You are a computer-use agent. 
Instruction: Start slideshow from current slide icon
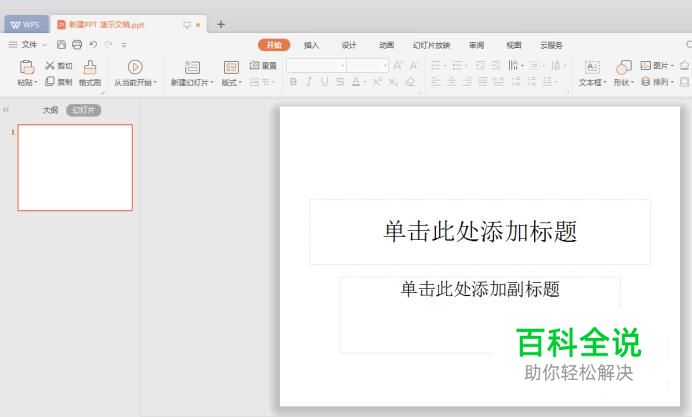click(x=135, y=67)
